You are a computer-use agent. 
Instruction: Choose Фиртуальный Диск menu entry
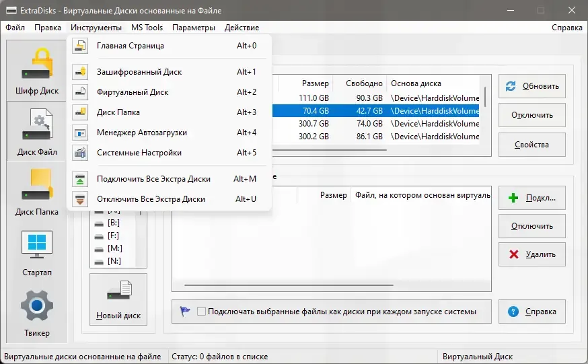tap(169, 92)
